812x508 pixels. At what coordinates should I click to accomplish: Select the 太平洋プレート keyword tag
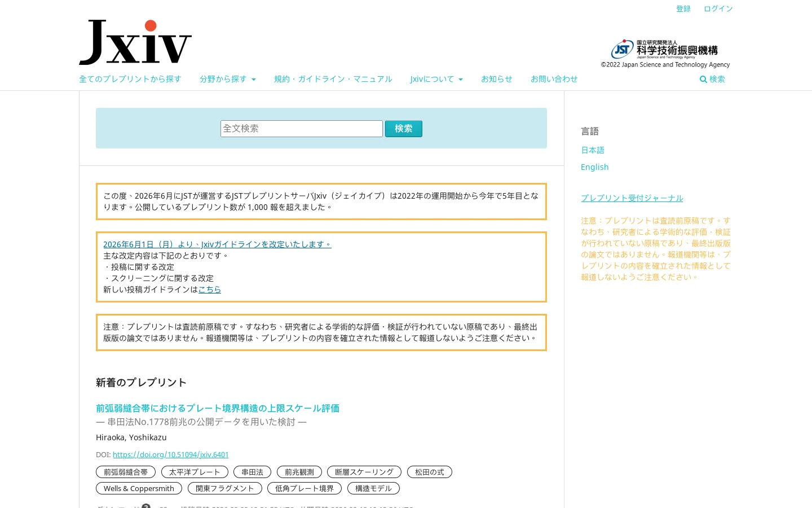[x=195, y=472]
